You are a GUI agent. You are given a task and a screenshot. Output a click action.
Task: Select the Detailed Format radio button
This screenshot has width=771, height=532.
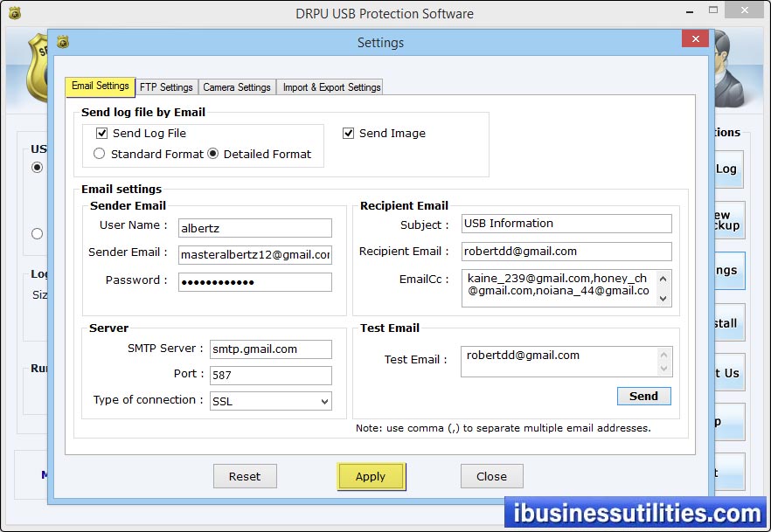point(213,154)
